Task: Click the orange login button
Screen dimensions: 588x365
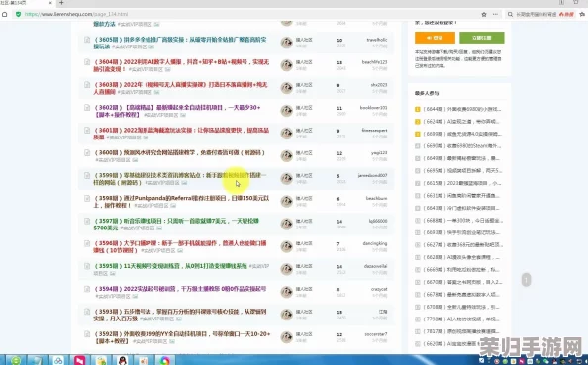Action: (x=435, y=38)
